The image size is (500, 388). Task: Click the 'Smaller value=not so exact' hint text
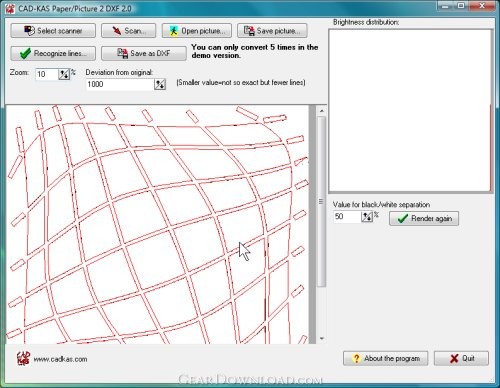(x=241, y=82)
